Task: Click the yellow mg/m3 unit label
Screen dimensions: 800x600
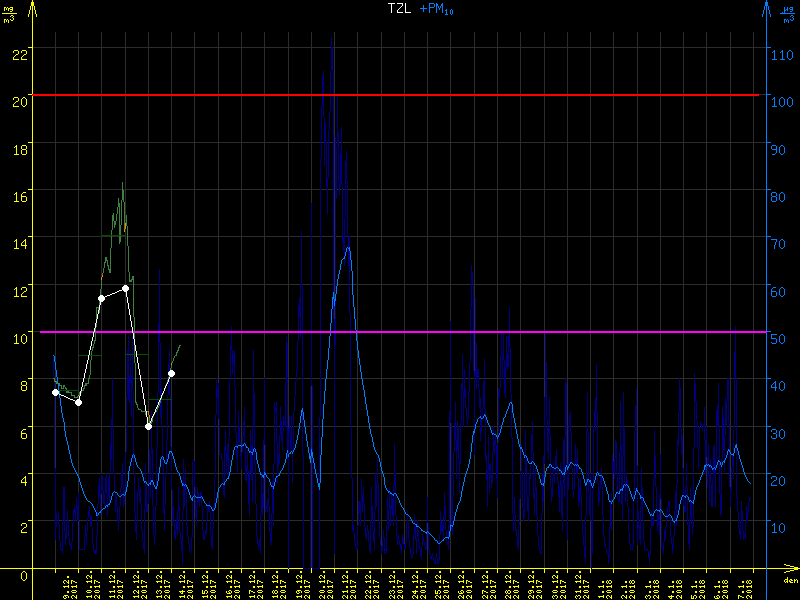Action: (9, 13)
